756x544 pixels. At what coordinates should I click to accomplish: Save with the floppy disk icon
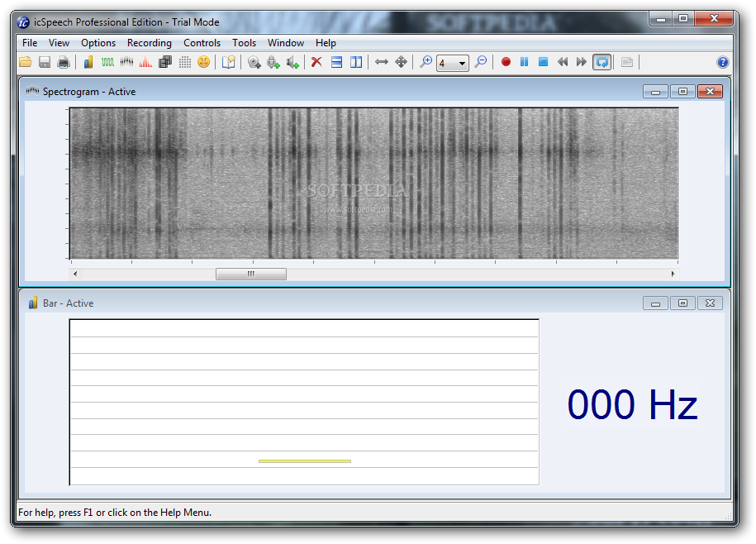45,62
